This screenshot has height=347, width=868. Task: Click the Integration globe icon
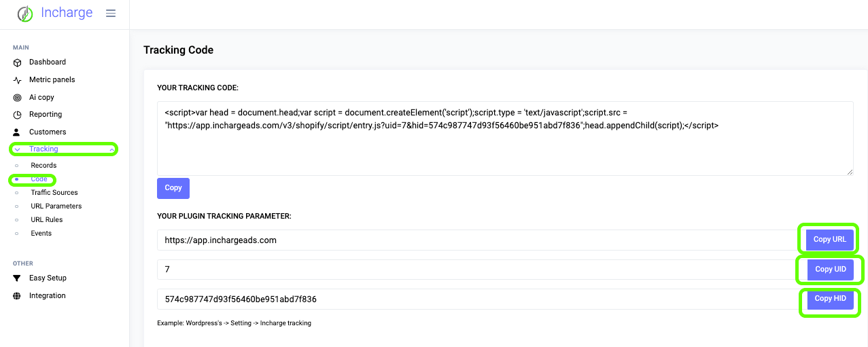point(18,296)
